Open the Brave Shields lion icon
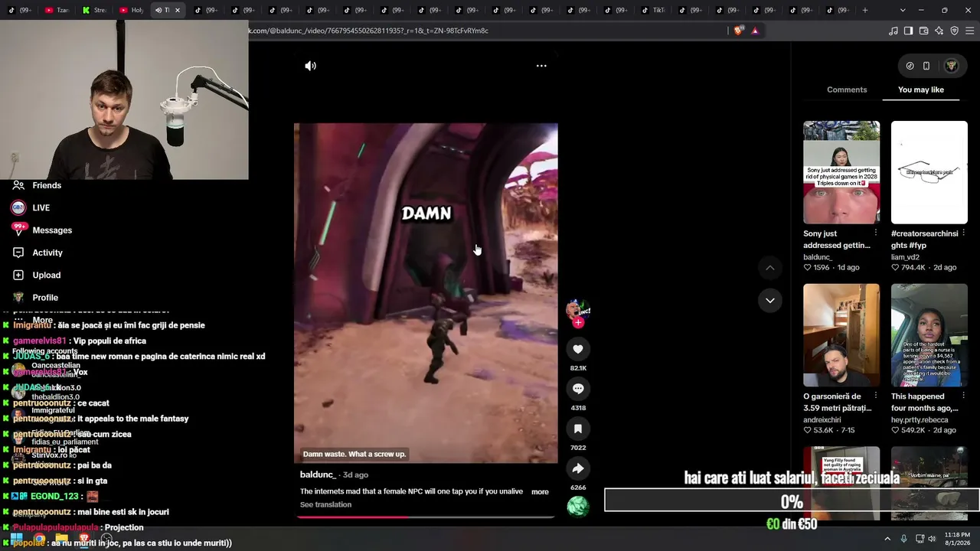This screenshot has width=980, height=551. pyautogui.click(x=738, y=31)
